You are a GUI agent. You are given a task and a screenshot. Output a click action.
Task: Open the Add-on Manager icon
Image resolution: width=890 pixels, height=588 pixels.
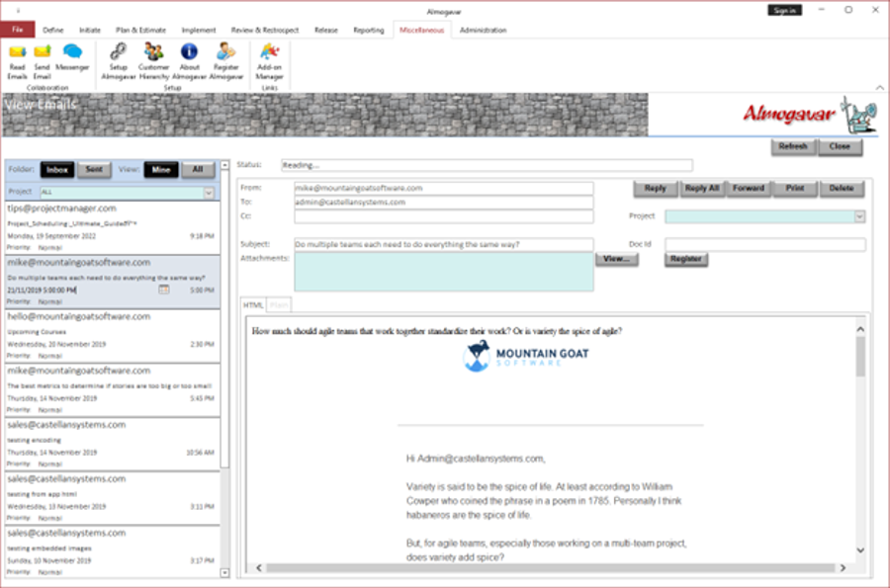[270, 62]
